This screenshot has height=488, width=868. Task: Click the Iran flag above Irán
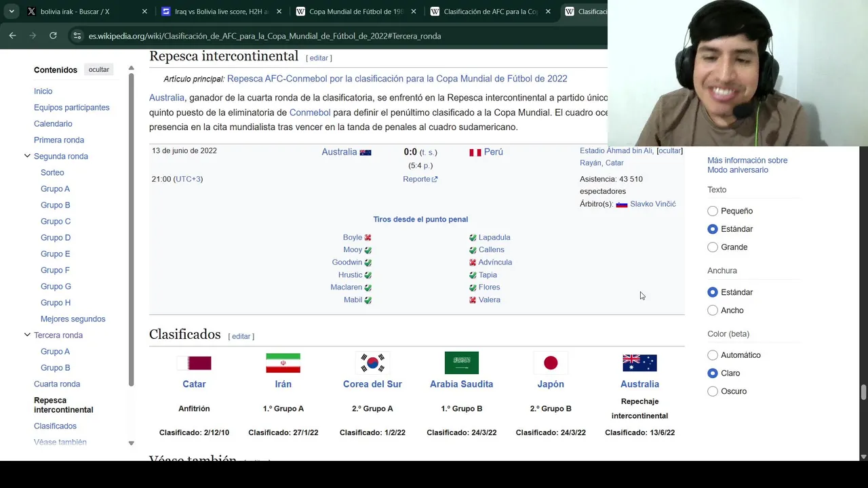click(283, 363)
